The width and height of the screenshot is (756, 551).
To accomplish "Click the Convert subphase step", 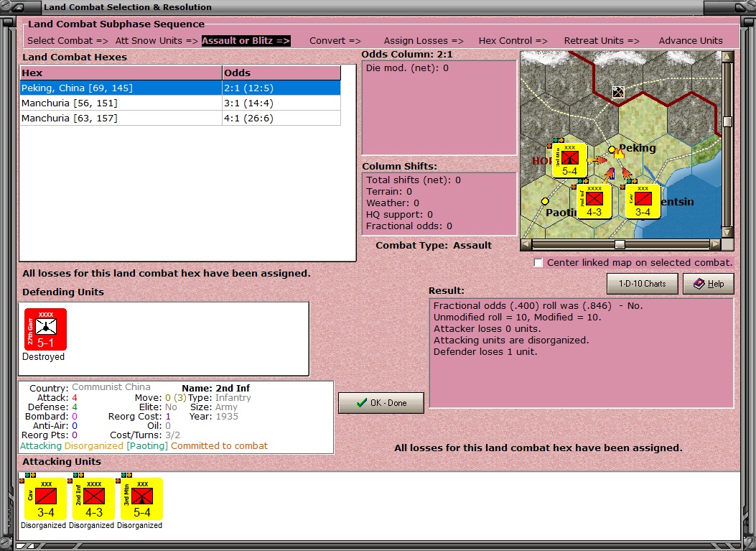I will point(335,41).
